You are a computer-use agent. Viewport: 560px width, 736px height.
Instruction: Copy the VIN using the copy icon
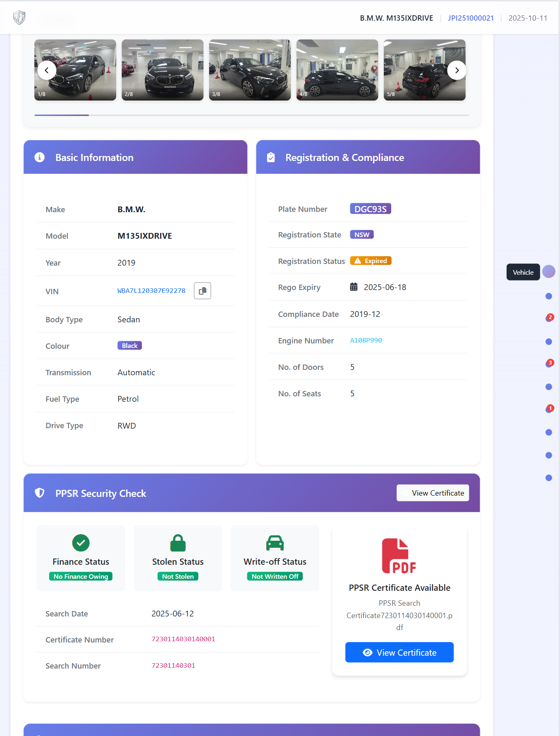202,291
